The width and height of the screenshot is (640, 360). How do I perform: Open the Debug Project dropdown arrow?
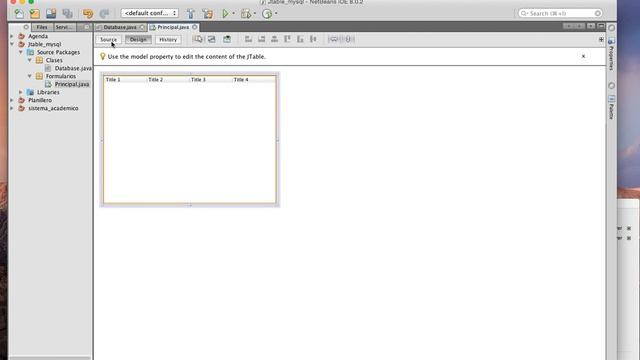pos(255,13)
